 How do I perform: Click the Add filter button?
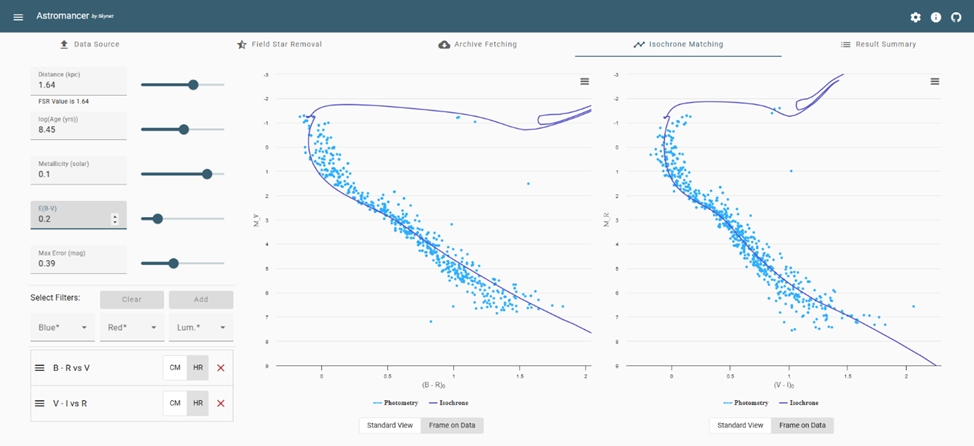pos(201,299)
